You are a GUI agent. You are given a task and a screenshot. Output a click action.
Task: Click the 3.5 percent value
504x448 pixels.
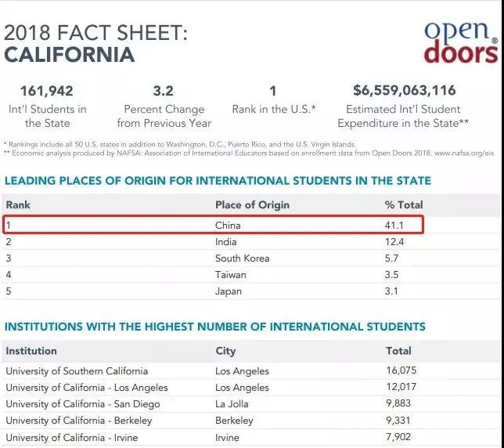pos(391,275)
